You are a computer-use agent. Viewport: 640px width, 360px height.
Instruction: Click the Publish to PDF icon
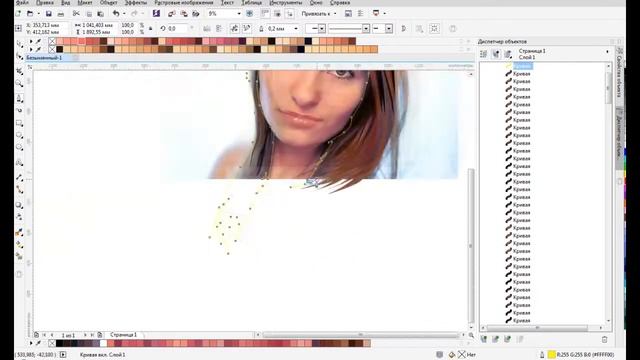pos(196,13)
